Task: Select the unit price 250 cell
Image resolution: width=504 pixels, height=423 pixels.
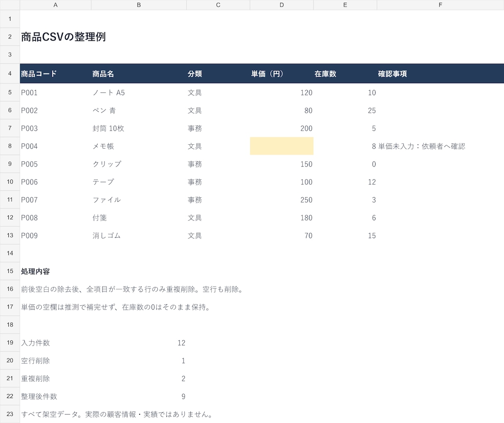Action: 282,200
